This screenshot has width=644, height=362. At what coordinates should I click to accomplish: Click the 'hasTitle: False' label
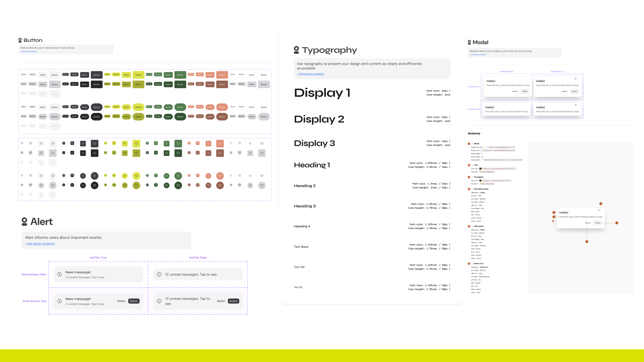point(198,258)
